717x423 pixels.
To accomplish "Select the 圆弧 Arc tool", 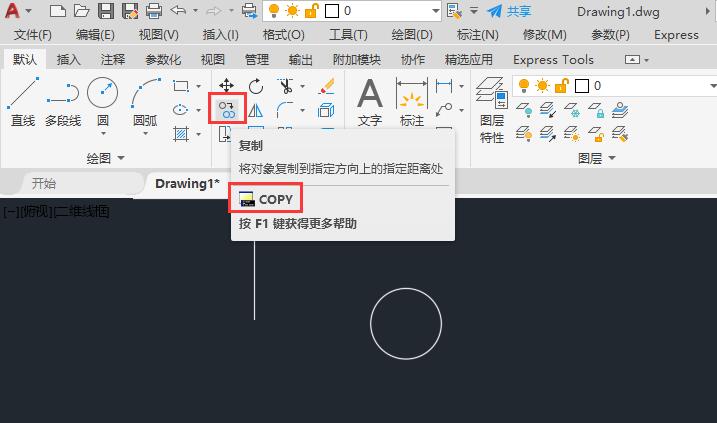I will (x=145, y=102).
